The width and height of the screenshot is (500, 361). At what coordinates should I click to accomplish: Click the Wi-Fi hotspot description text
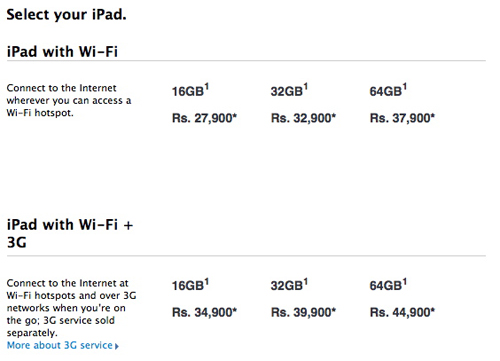[69, 100]
